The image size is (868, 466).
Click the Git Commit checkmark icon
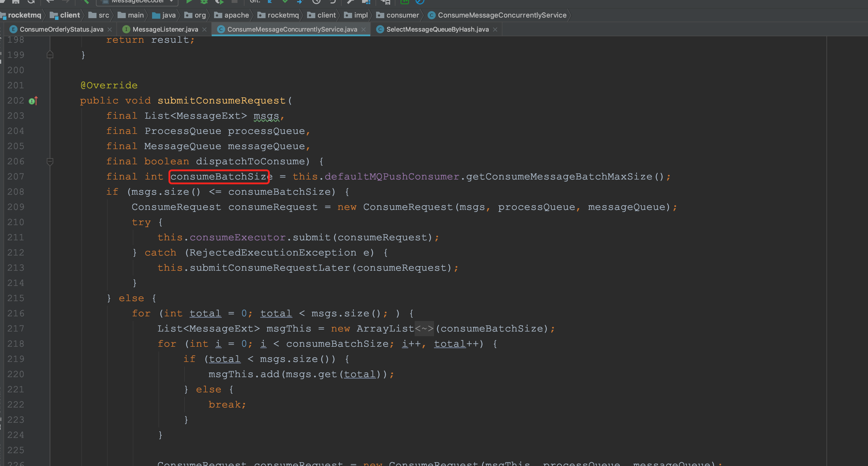tap(285, 2)
